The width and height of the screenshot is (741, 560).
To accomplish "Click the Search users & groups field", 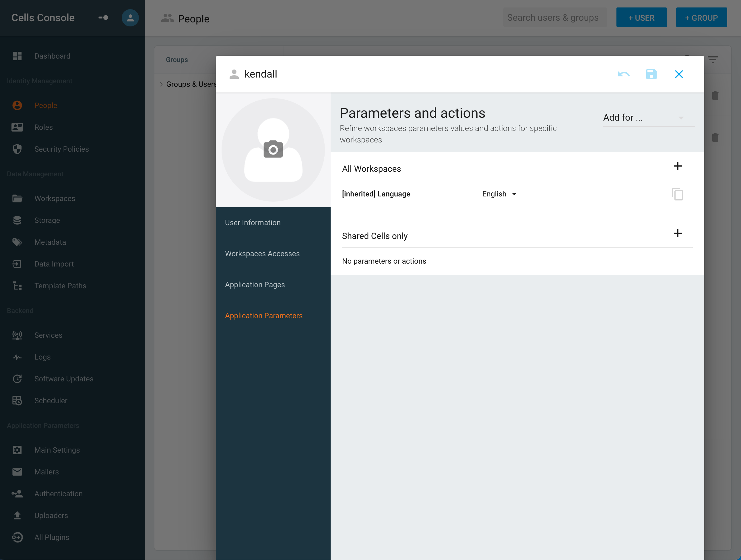I will (x=554, y=18).
